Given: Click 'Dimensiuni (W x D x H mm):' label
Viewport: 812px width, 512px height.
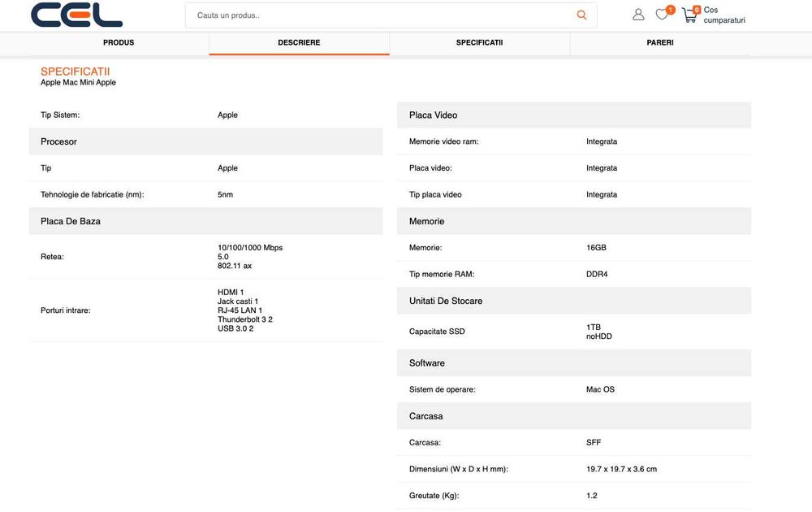Looking at the screenshot, I should pyautogui.click(x=458, y=469).
